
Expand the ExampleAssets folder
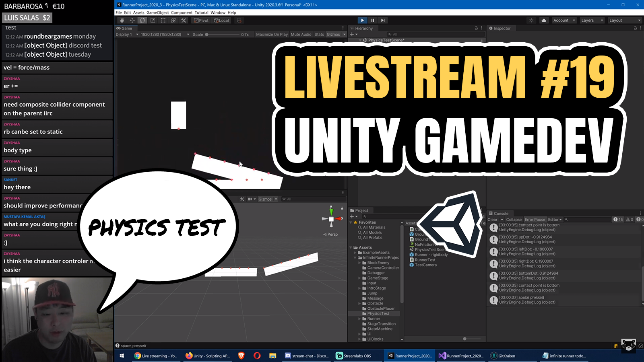(355, 253)
